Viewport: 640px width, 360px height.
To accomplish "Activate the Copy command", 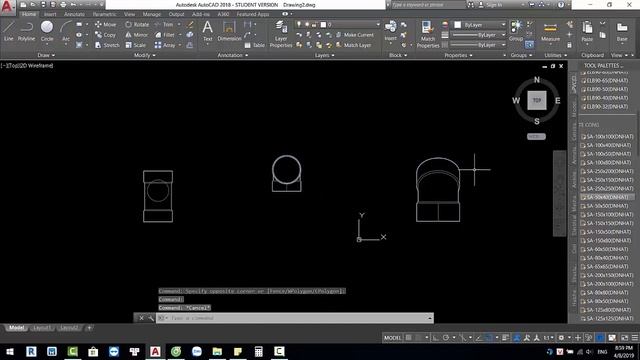I will pos(105,35).
